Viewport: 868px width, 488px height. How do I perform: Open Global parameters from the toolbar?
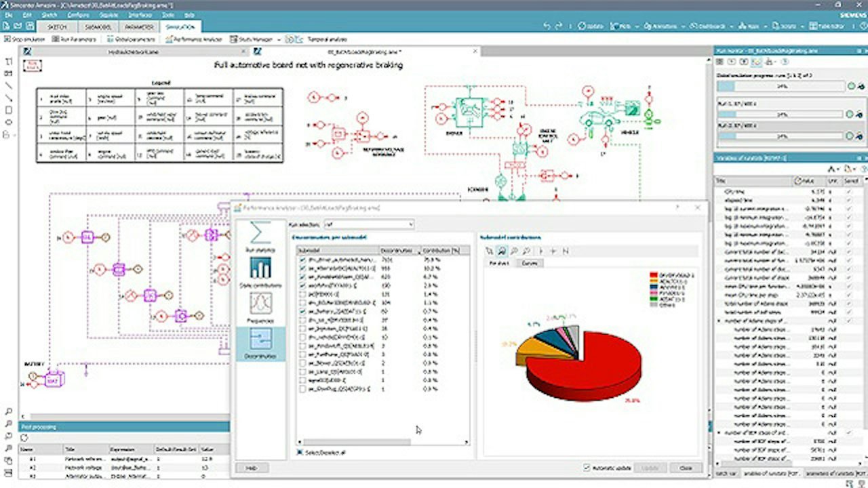point(132,39)
